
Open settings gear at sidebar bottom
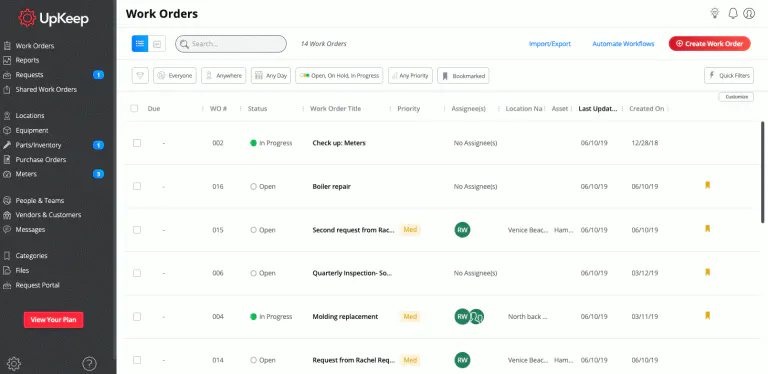tap(14, 364)
